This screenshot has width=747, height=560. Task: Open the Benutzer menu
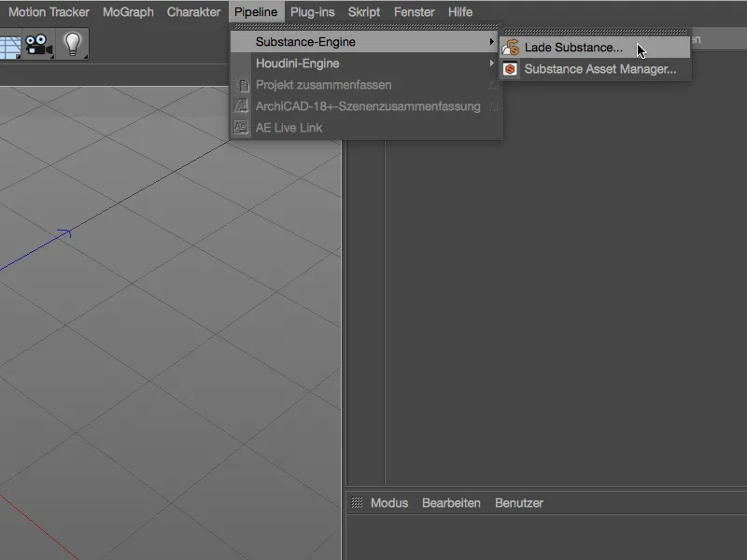click(x=519, y=503)
